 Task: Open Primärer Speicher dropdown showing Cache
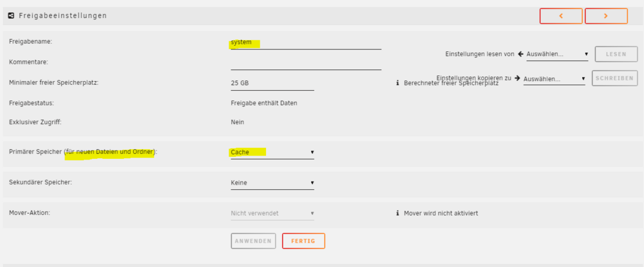272,152
